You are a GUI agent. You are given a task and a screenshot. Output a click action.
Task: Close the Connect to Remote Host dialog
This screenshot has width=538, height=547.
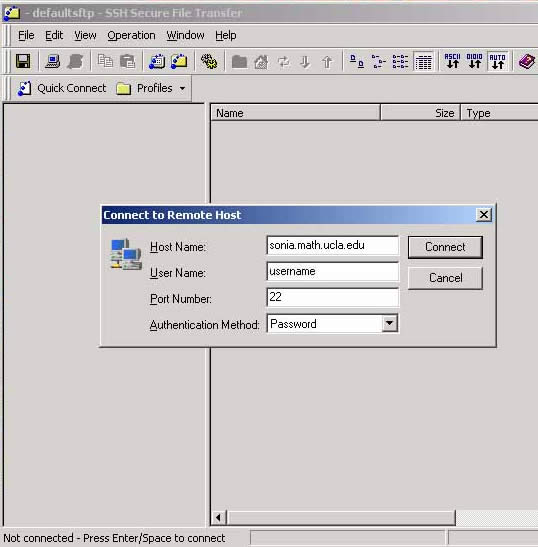tap(484, 215)
